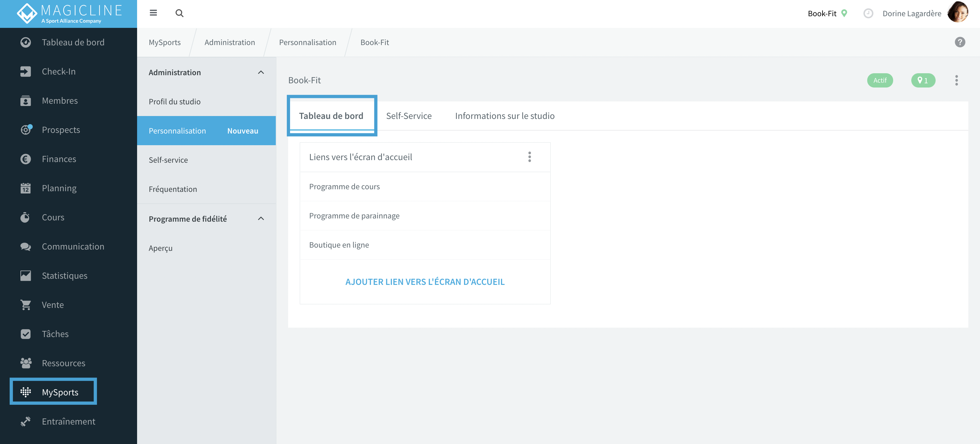Screen dimensions: 980x444
Task: Open the clock history icon
Action: click(x=868, y=13)
